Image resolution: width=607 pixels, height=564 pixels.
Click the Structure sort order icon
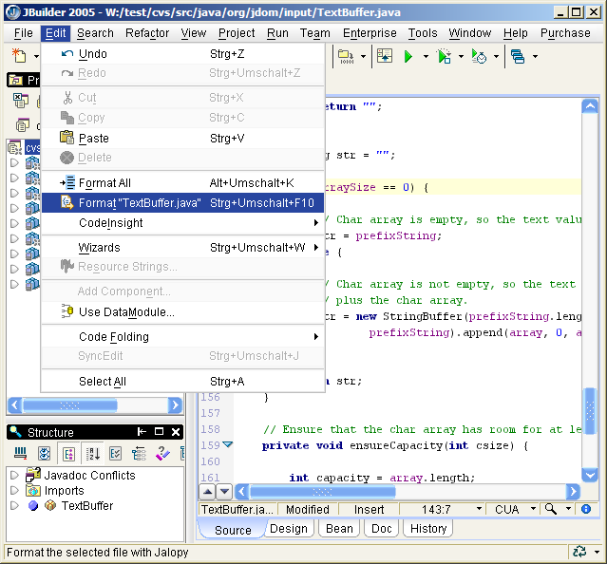(93, 453)
